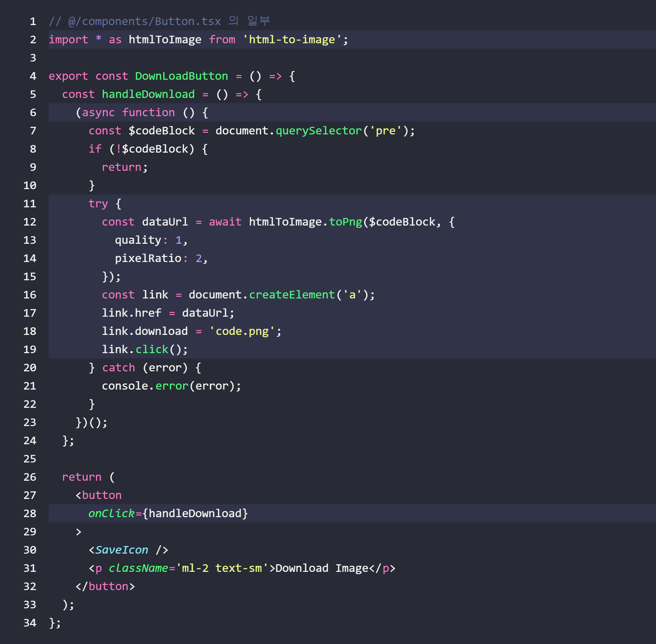
Task: Click 'link.href' on line 17
Action: tap(131, 313)
